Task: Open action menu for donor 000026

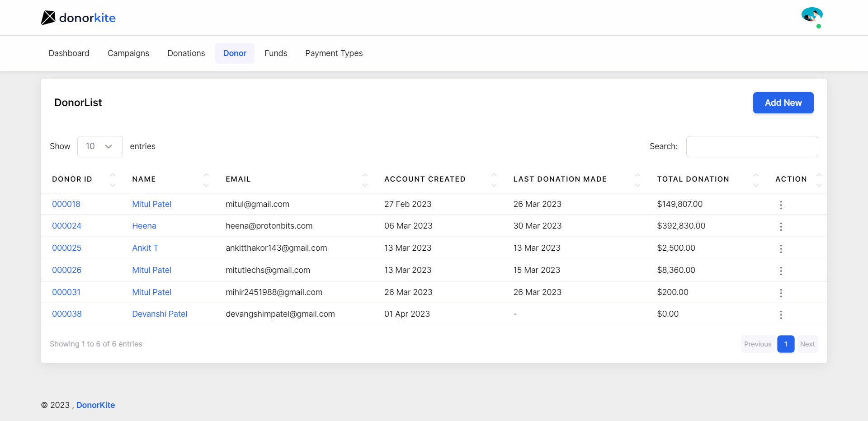Action: [781, 271]
